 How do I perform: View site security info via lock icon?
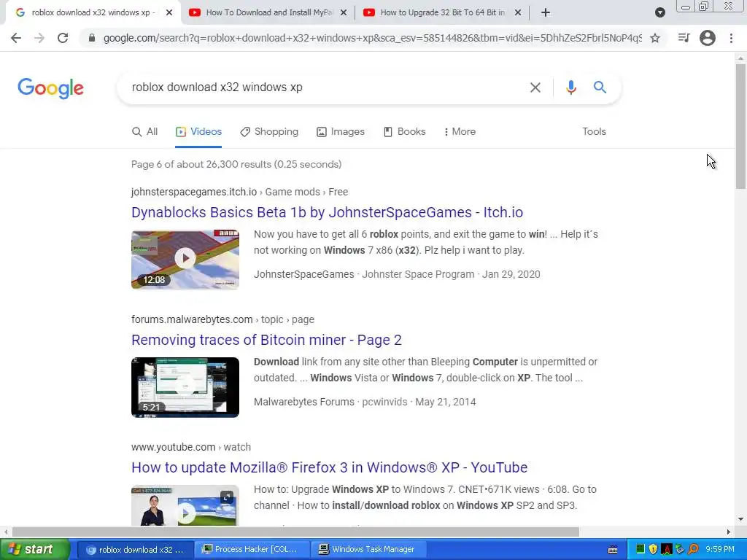pos(92,38)
